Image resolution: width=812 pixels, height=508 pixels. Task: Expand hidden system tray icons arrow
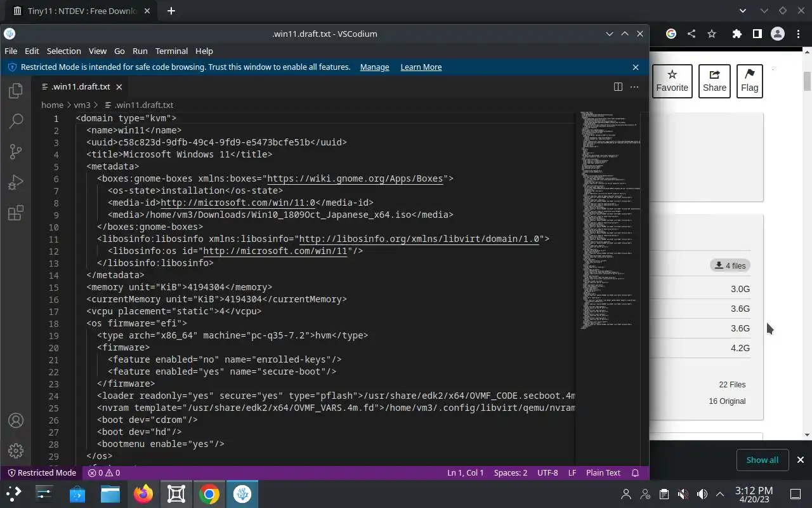pyautogui.click(x=720, y=494)
